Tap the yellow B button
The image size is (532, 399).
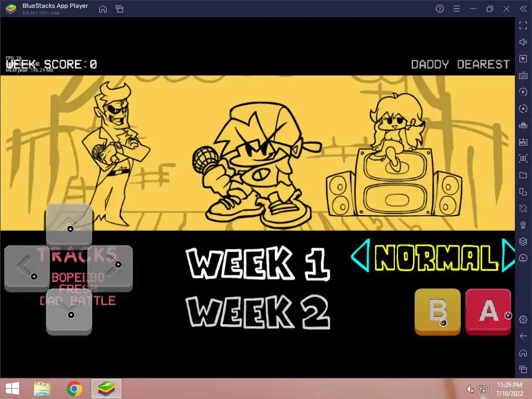pyautogui.click(x=437, y=312)
